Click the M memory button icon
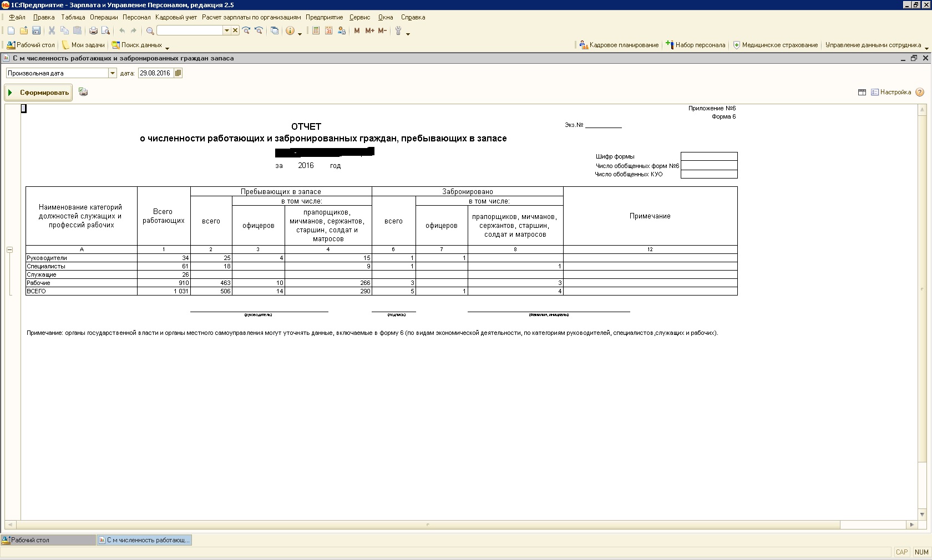Image resolution: width=932 pixels, height=560 pixels. coord(357,31)
